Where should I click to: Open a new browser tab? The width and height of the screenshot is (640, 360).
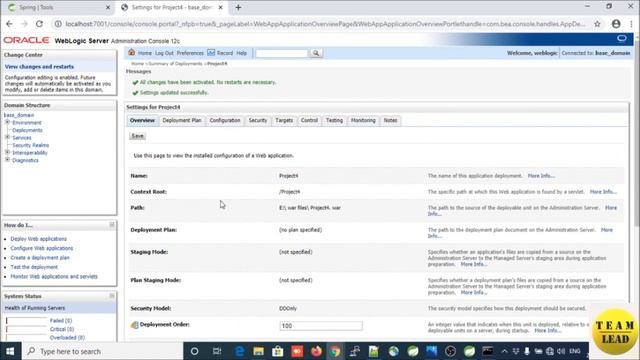[238, 7]
